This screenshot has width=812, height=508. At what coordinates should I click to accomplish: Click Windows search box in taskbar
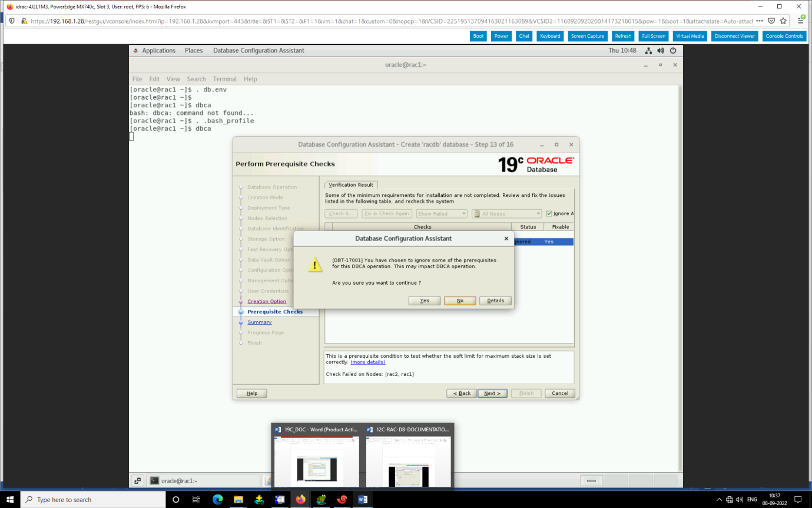click(93, 499)
